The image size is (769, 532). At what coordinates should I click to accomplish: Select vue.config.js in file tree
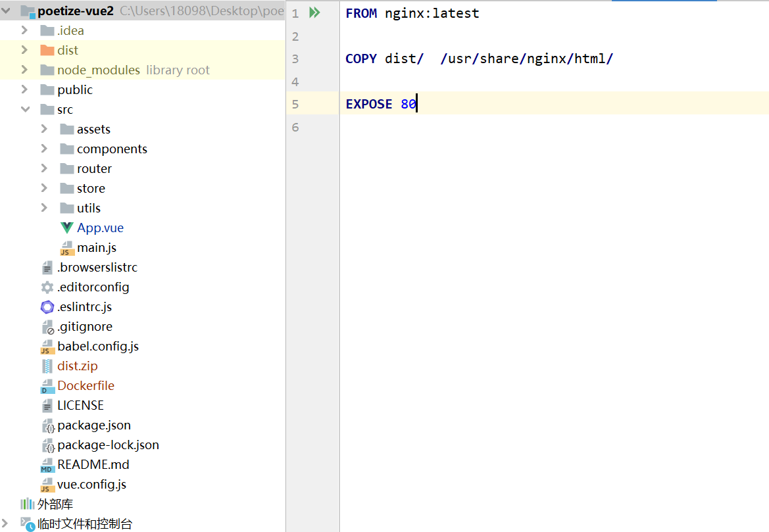(x=91, y=485)
